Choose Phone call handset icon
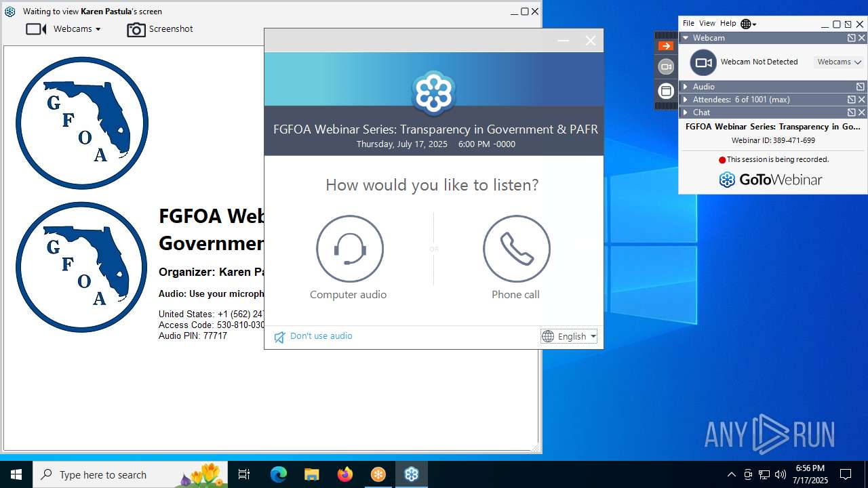This screenshot has height=488, width=868. point(517,249)
